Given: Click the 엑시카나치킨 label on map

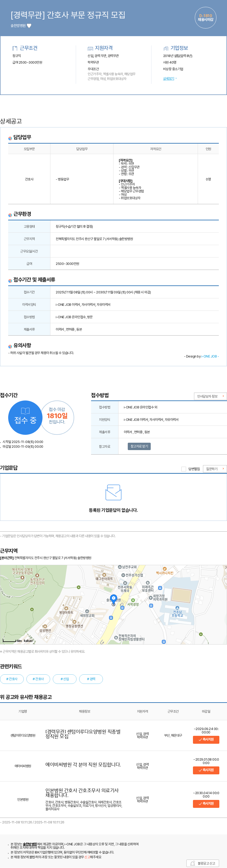Looking at the screenshot, I should [165, 573].
